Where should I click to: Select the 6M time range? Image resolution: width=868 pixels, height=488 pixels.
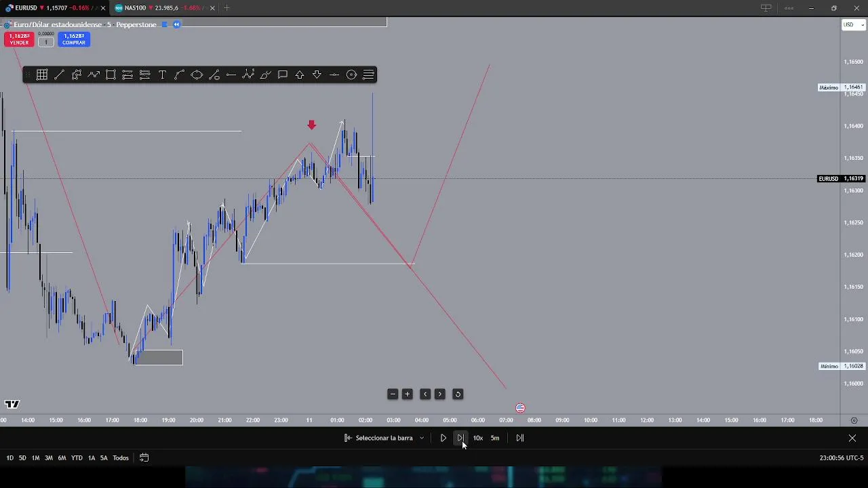62,458
